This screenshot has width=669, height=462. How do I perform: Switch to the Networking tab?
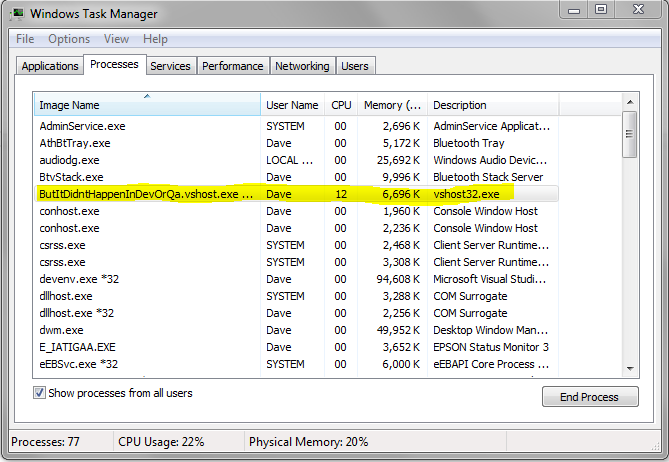pos(302,66)
